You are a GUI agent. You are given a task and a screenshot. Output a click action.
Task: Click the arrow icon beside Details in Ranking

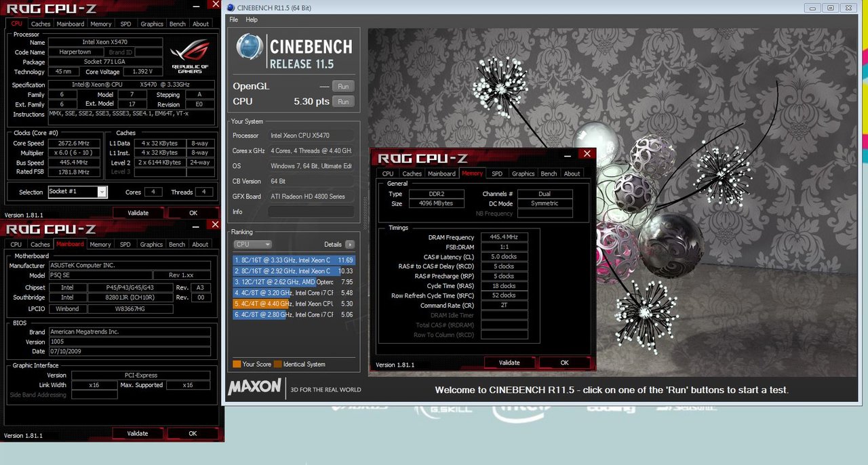tap(350, 244)
